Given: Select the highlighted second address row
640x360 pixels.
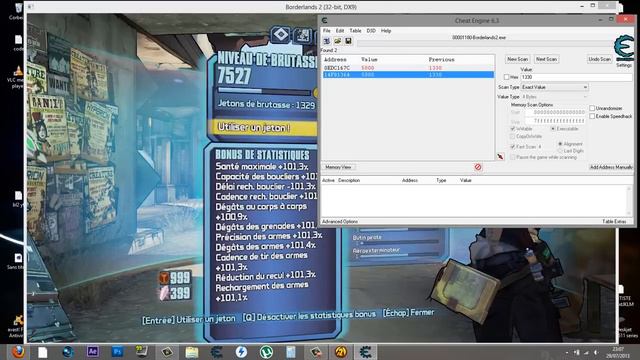Looking at the screenshot, I should (x=408, y=75).
